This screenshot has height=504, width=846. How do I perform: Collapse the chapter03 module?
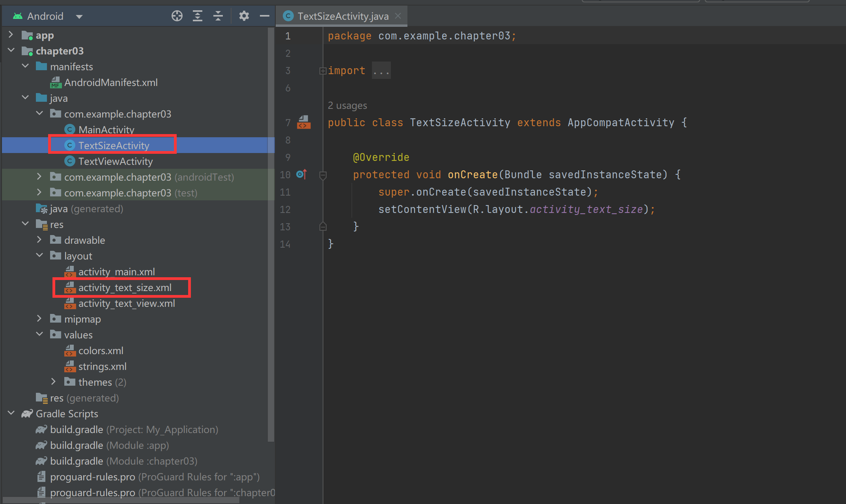tap(11, 50)
